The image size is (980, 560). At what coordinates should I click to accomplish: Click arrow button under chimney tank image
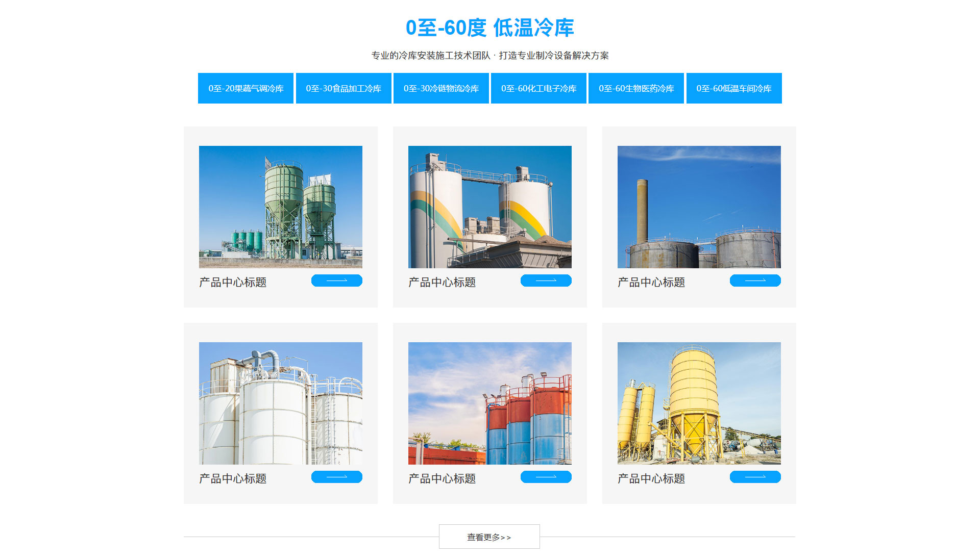[755, 281]
